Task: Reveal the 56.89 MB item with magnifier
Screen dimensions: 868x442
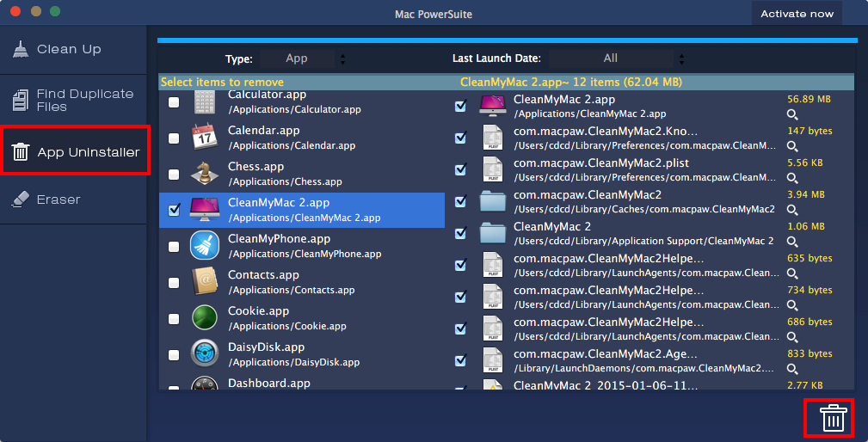Action: pyautogui.click(x=792, y=114)
